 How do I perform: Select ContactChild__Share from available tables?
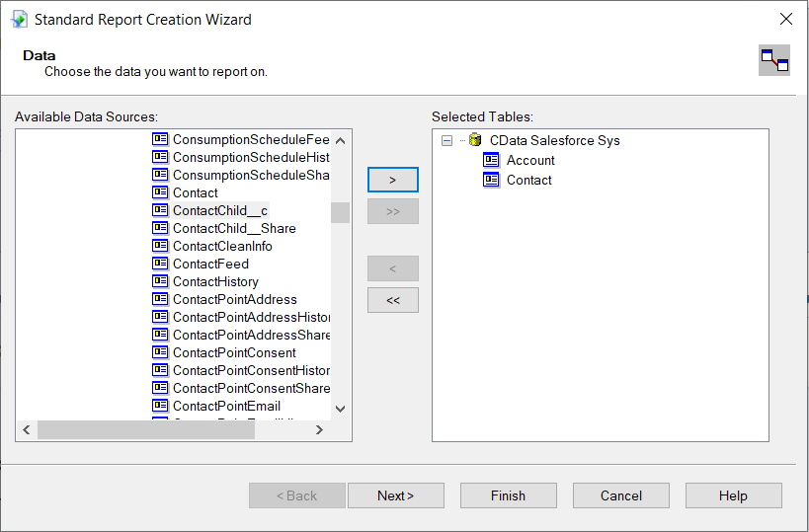point(234,228)
